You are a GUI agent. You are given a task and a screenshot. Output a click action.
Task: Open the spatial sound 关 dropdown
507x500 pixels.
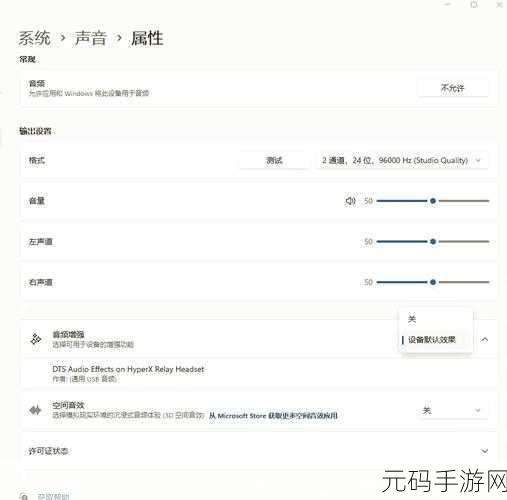tap(452, 410)
